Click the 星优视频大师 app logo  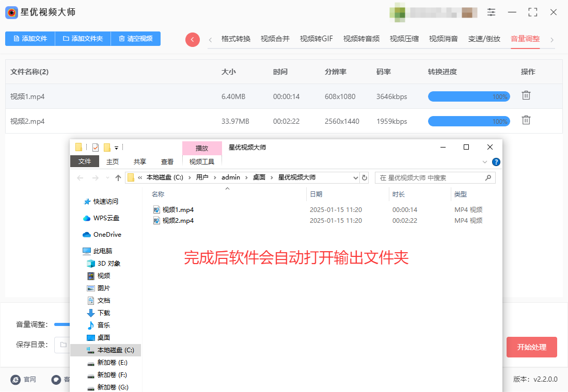[11, 12]
